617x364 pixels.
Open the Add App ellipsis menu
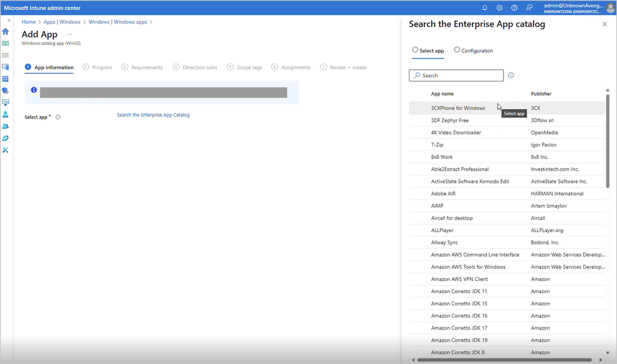69,35
